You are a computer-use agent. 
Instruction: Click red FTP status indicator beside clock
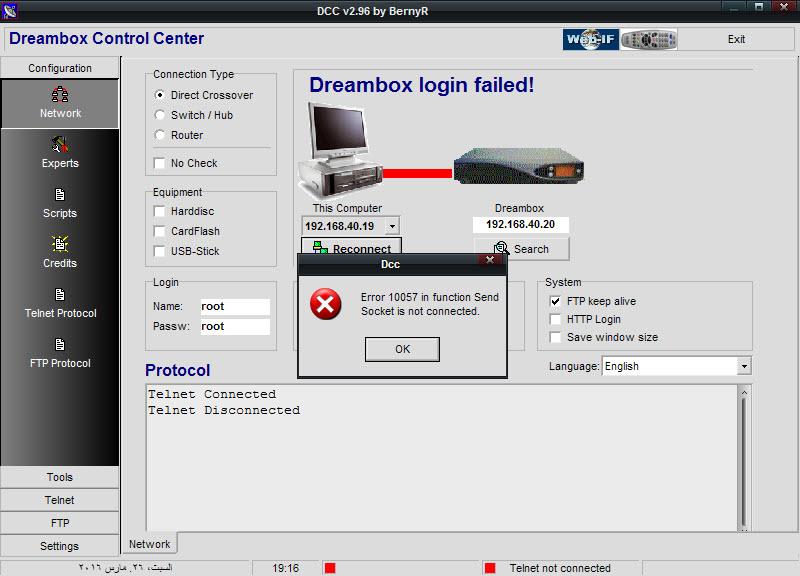(330, 568)
